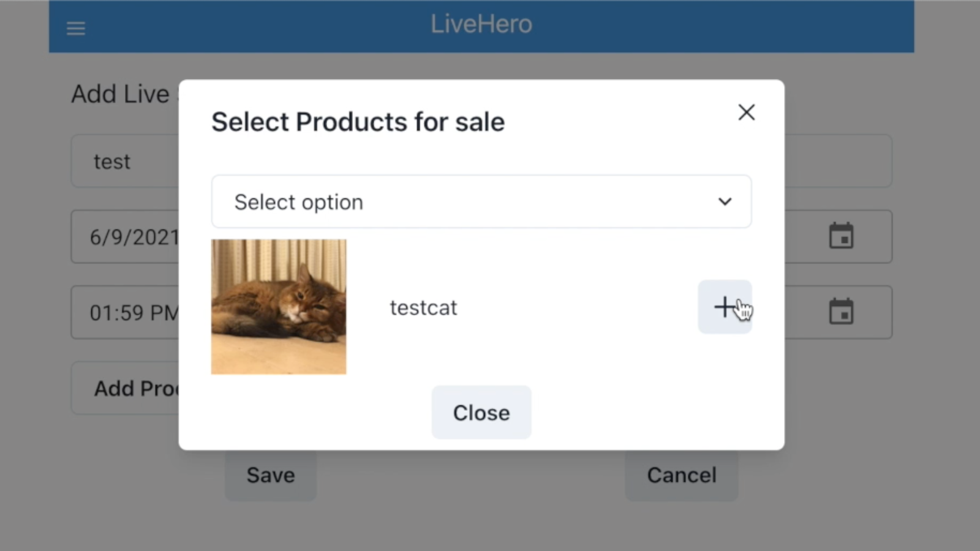The image size is (980, 551).
Task: Click the dropdown chevron on Select option
Action: pyautogui.click(x=725, y=201)
